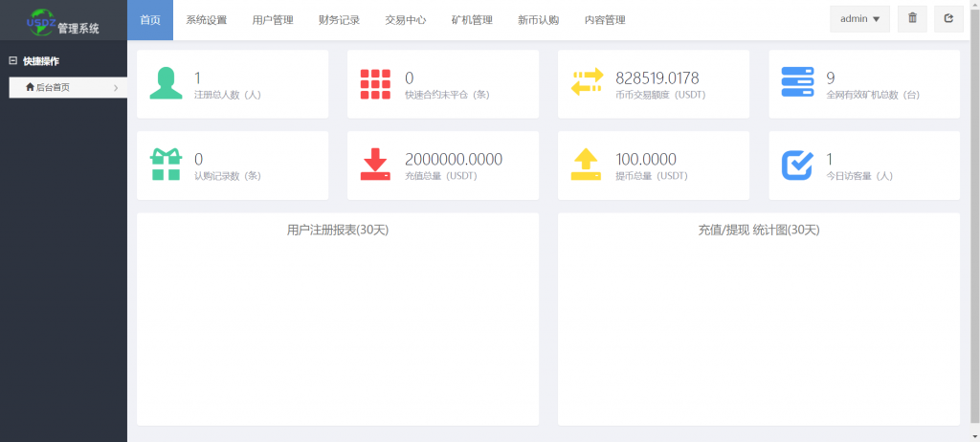Click the 币币交易额度（USDT） label
Screen dimensions: 980x442
click(x=660, y=95)
